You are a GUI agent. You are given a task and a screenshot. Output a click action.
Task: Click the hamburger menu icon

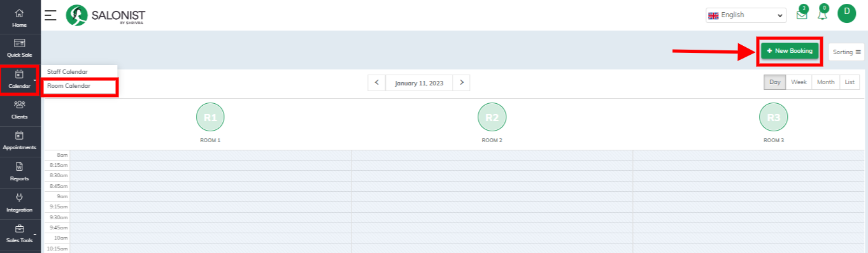point(50,15)
